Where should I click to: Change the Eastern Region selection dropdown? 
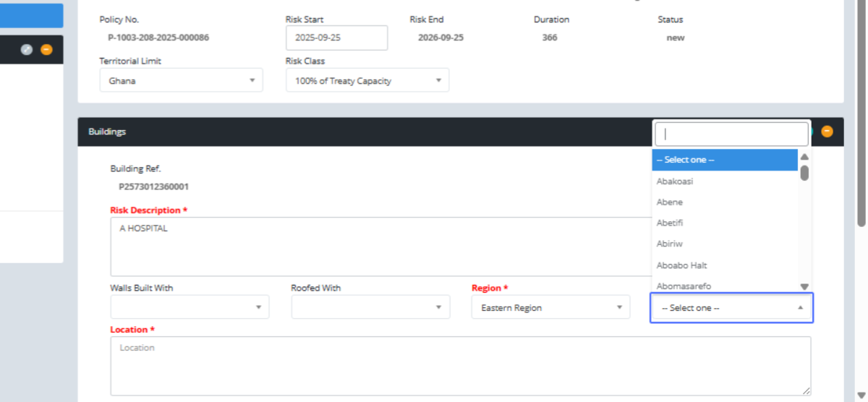coord(550,307)
